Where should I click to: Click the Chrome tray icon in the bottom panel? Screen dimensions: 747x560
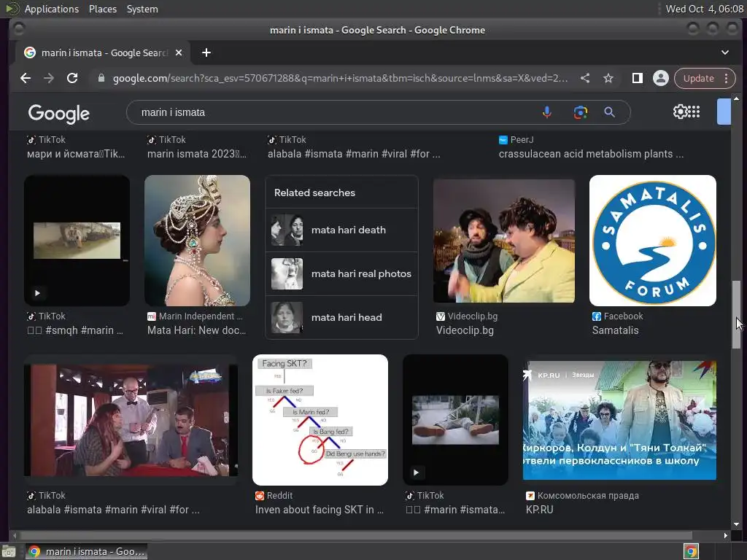tap(691, 552)
